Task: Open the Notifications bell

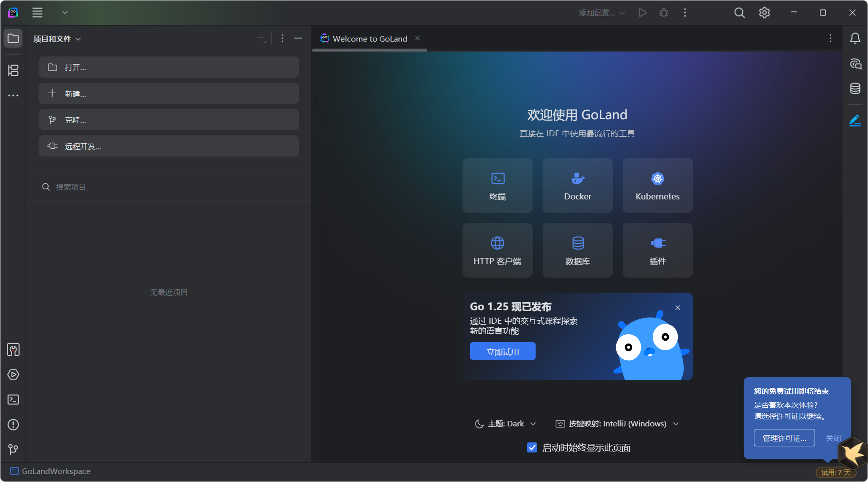Action: pyautogui.click(x=855, y=39)
